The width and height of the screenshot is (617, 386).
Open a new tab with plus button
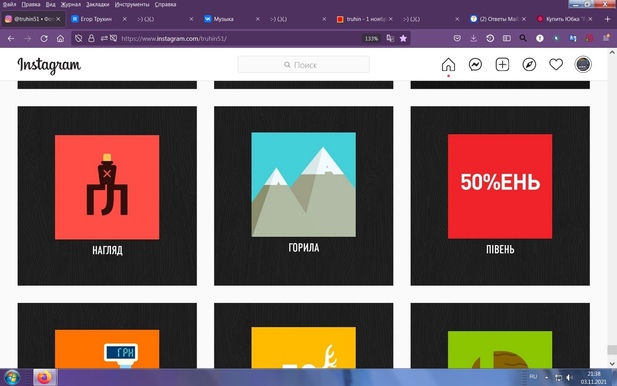(x=608, y=19)
